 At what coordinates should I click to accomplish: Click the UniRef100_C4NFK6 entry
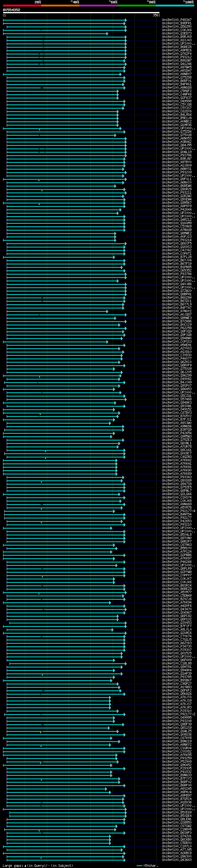pos(177,94)
